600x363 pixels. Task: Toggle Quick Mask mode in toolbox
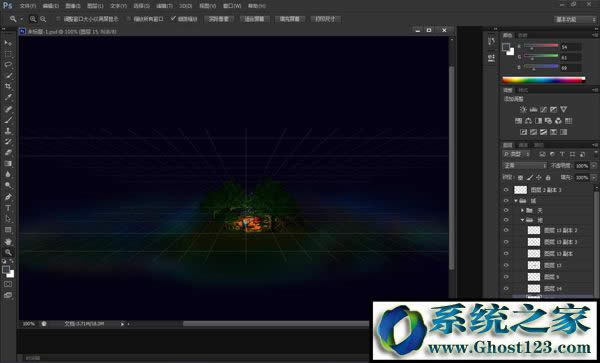(8, 284)
